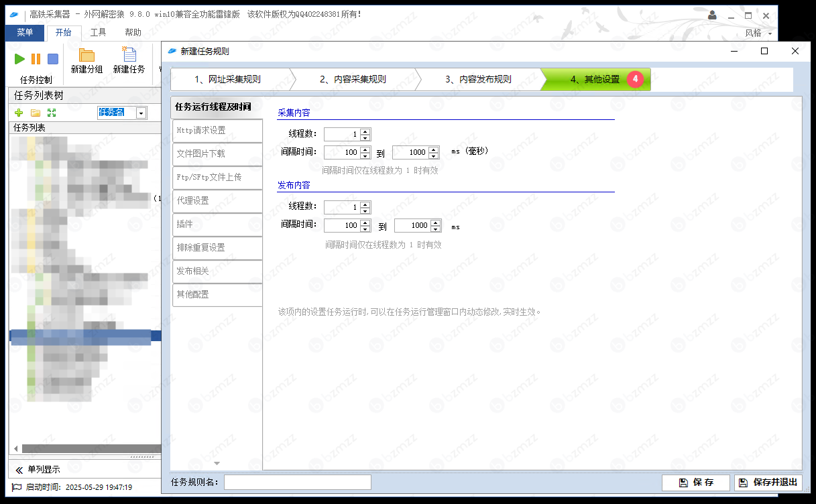Select step 4、其他设置

tap(595, 79)
